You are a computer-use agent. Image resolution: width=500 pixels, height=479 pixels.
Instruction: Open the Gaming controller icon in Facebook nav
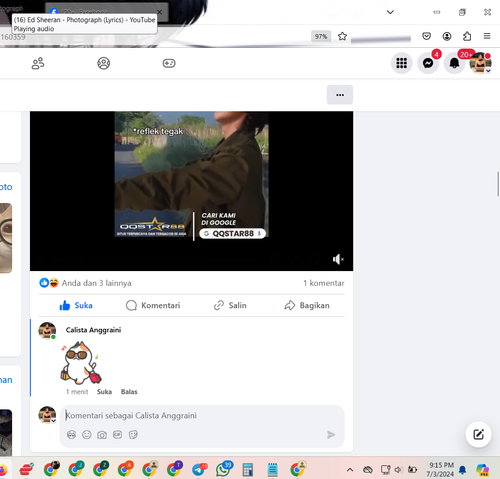pyautogui.click(x=169, y=63)
